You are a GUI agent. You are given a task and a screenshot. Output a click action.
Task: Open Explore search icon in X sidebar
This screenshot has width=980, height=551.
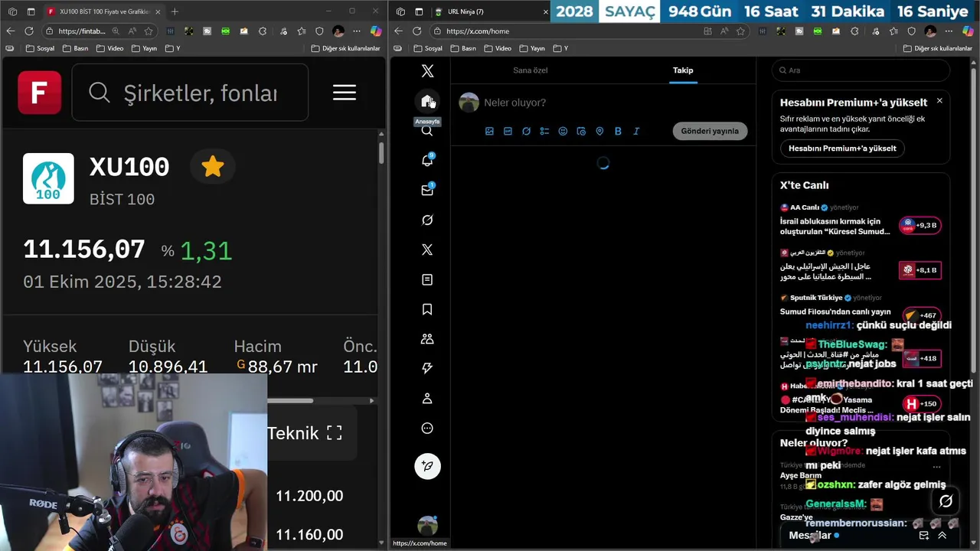[427, 131]
